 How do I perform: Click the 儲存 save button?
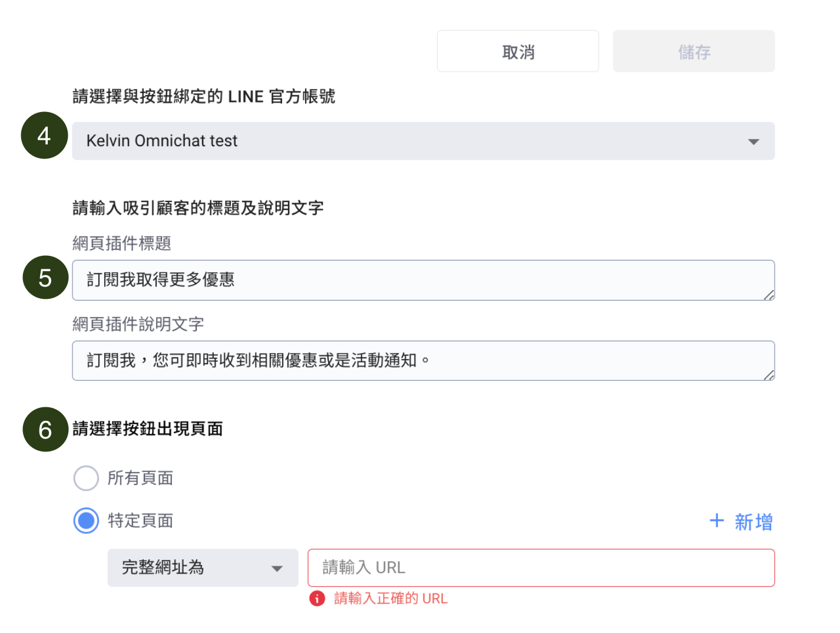click(x=693, y=52)
